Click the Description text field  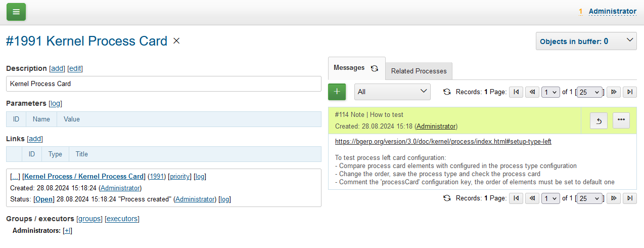[x=164, y=84]
